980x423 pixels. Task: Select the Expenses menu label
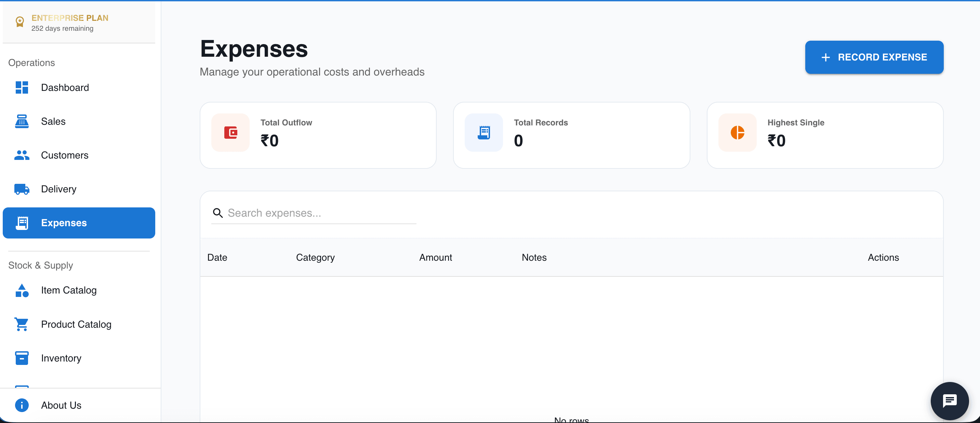coord(64,223)
